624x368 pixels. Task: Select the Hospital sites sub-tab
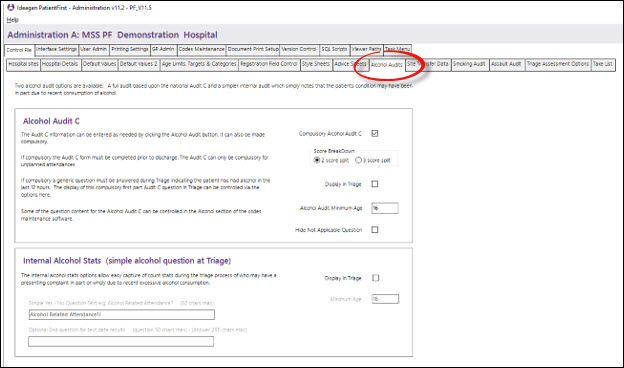pyautogui.click(x=23, y=64)
